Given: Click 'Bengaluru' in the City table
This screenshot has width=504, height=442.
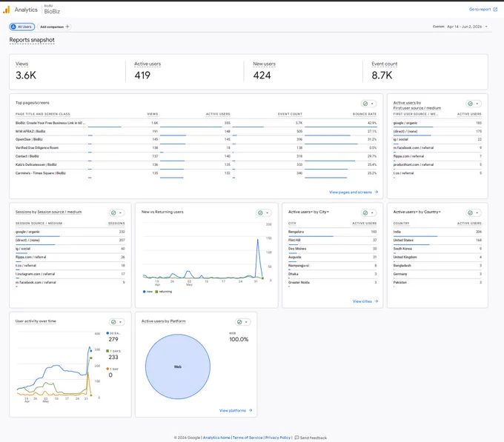Looking at the screenshot, I should (296, 232).
